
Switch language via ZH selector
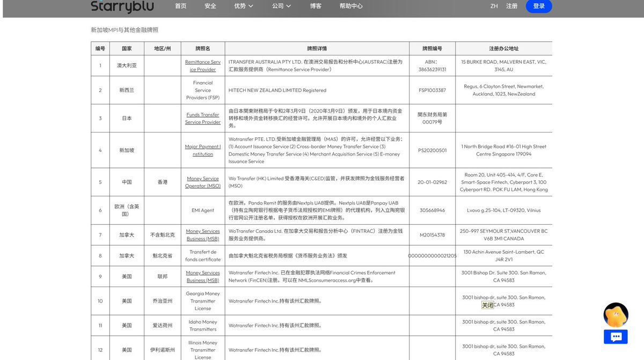[x=494, y=6]
